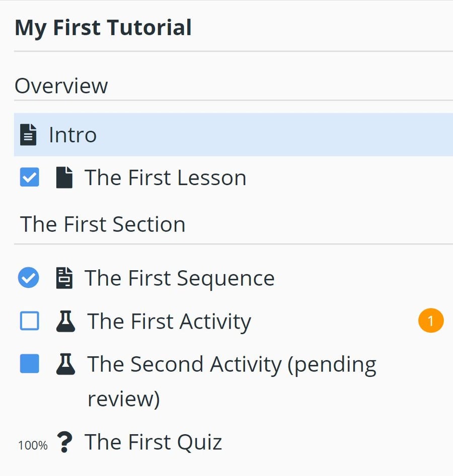453x476 pixels.
Task: Click the orange notification badge showing 1
Action: coord(431,321)
